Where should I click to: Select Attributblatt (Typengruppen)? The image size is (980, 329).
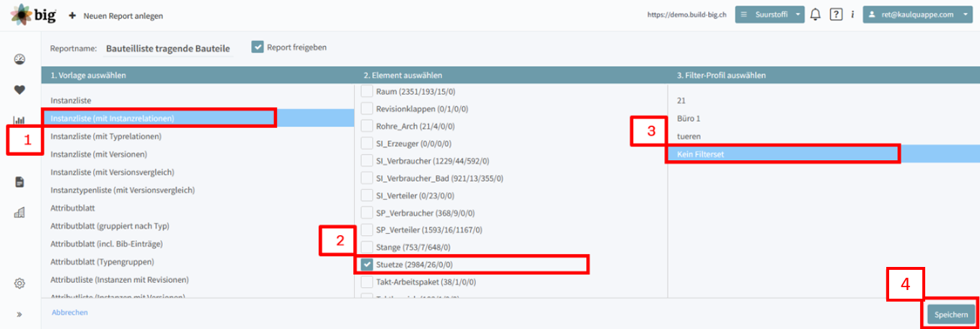click(198, 262)
